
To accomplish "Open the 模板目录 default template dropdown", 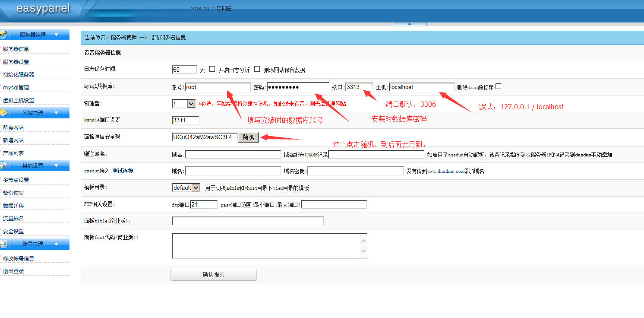I will pos(185,188).
